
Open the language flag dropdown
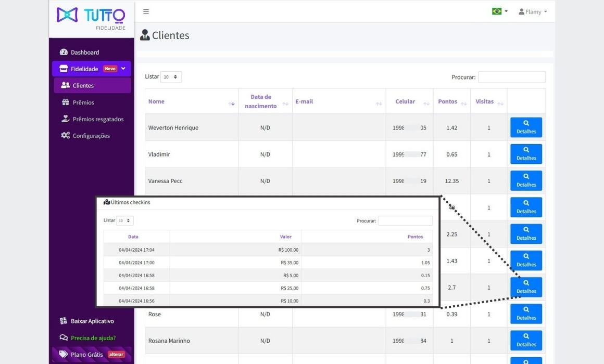[x=499, y=11]
